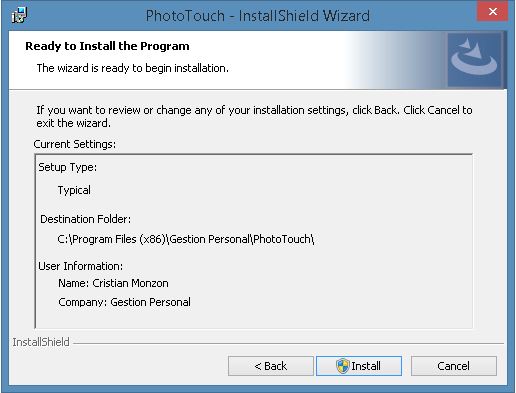Click the InstallShield label at bottom
The image size is (516, 393).
pos(41,342)
